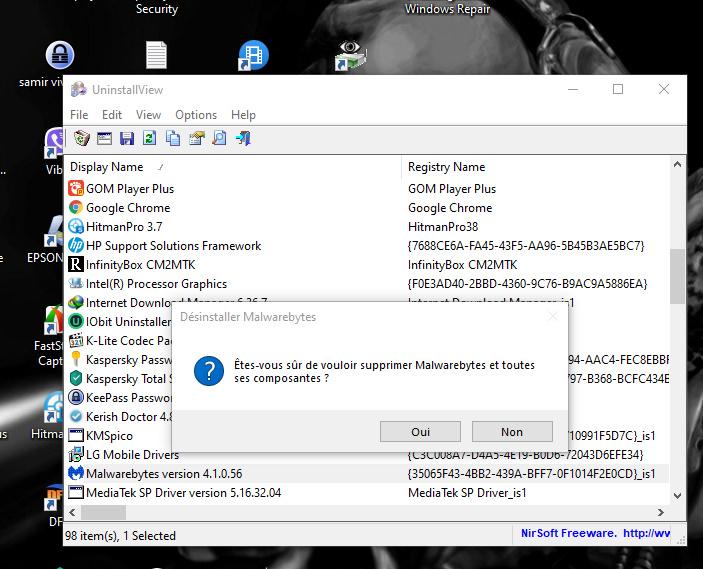
Task: Click the Intel(R) Processor Graphics icon
Action: click(76, 283)
